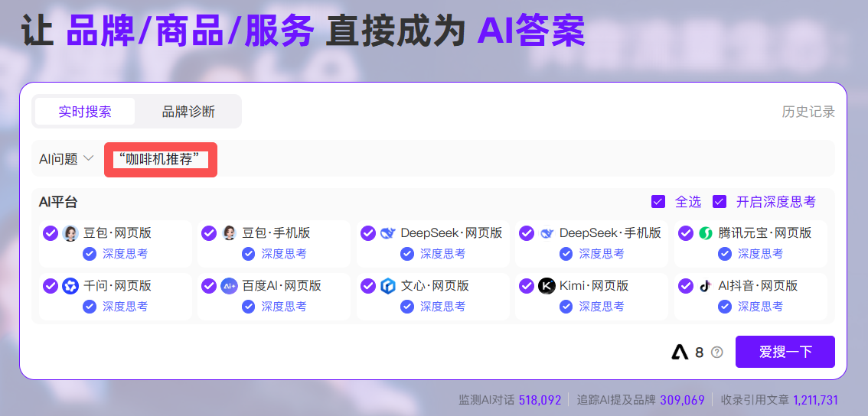
Task: Uncheck 深度思考 under Kimi·网页版
Action: [x=566, y=307]
